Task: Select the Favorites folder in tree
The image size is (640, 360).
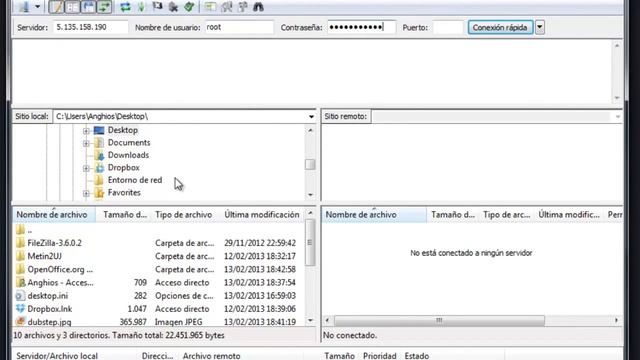Action: pos(124,193)
